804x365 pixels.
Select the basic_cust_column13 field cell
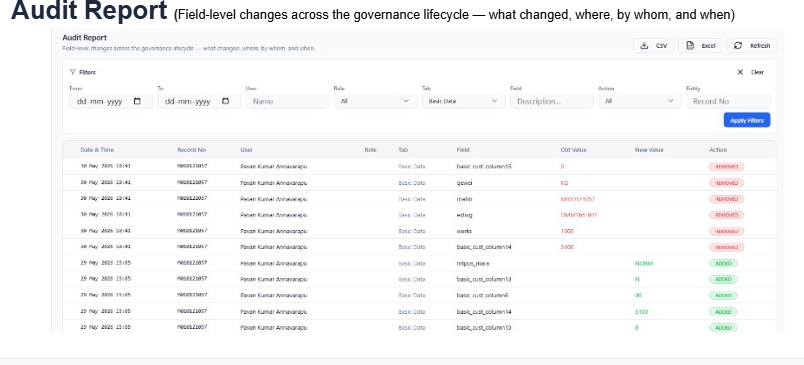pos(484,279)
